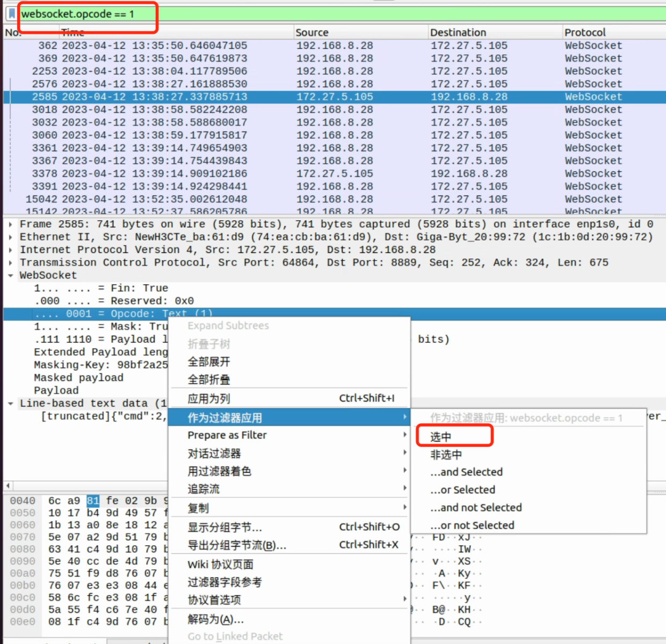Sort packets by the Protocol column header

click(584, 32)
